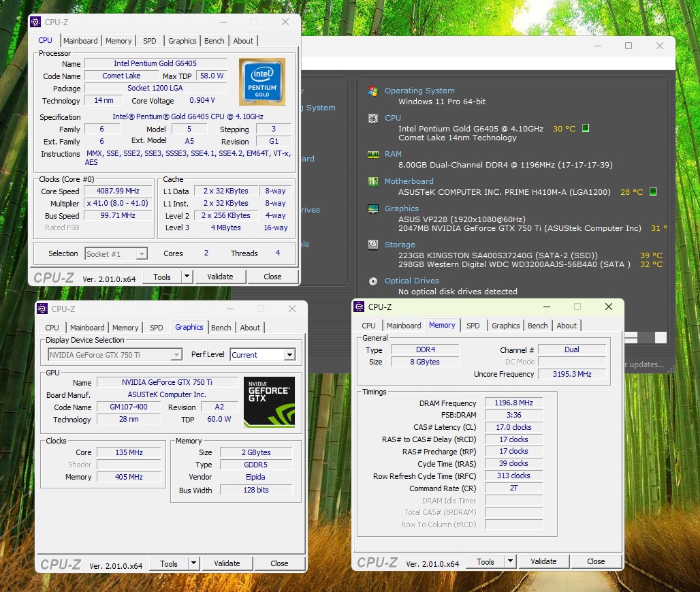Click the Optical Drives disc icon
The width and height of the screenshot is (700, 592).
click(372, 281)
